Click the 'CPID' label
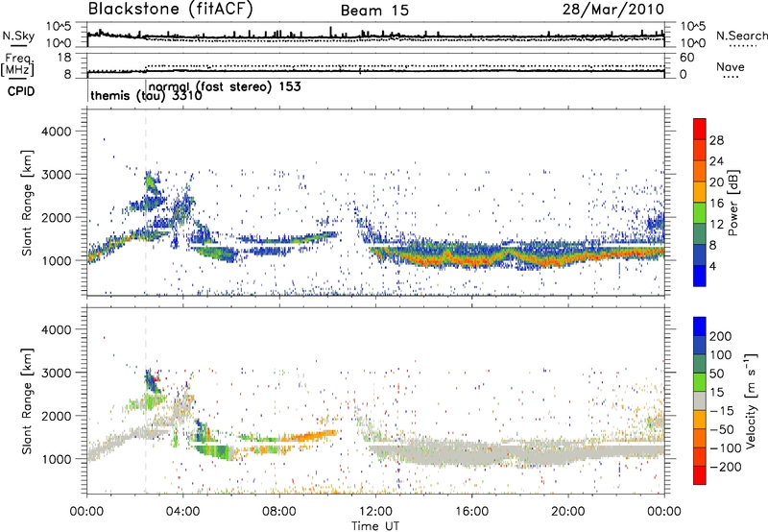 (x=21, y=91)
